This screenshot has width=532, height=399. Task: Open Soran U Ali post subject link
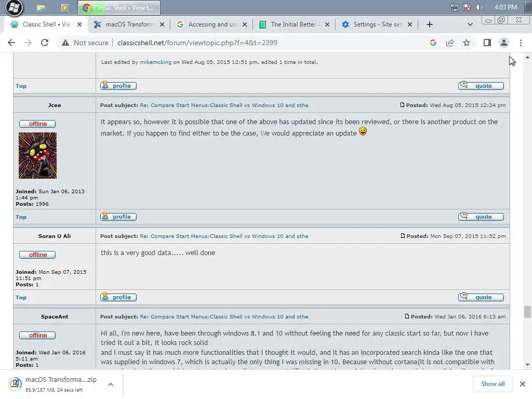pos(224,236)
